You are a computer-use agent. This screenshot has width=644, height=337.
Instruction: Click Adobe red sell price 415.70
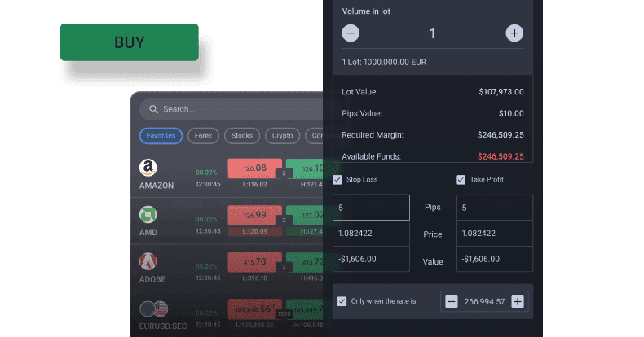(x=254, y=262)
